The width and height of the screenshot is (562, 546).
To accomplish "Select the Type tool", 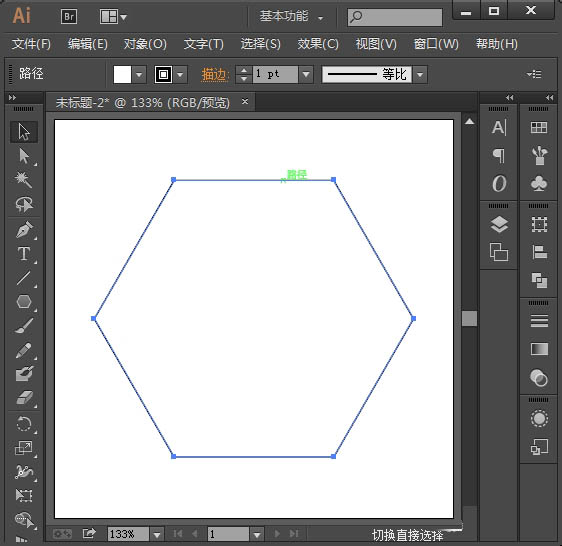I will pos(24,254).
